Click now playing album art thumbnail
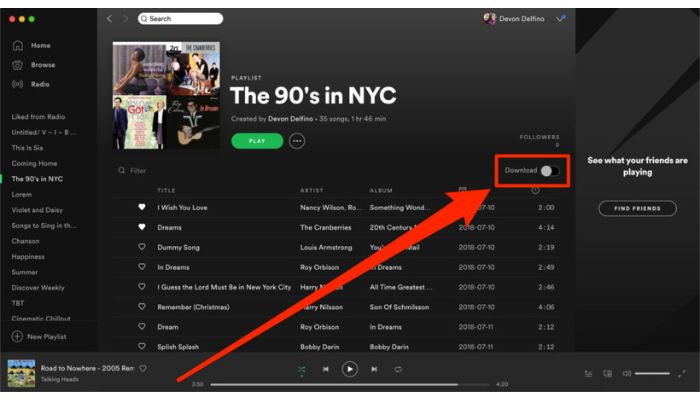Screen dimensions: 700x400 (x=21, y=373)
